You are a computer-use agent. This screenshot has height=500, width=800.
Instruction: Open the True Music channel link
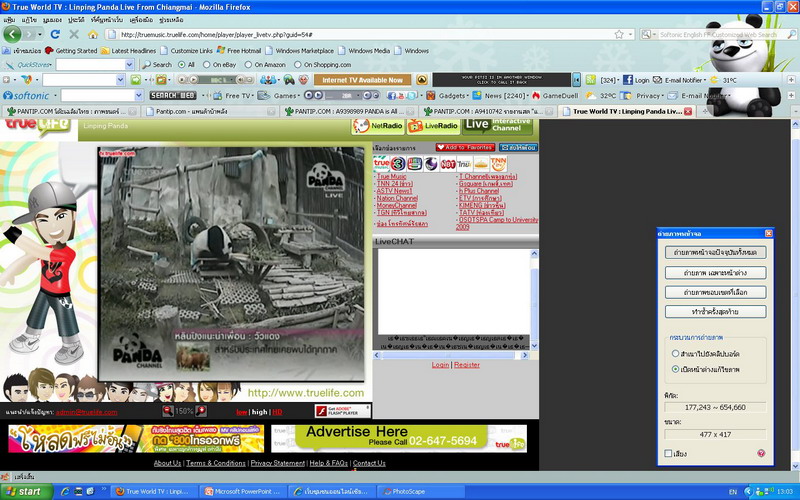pyautogui.click(x=391, y=176)
